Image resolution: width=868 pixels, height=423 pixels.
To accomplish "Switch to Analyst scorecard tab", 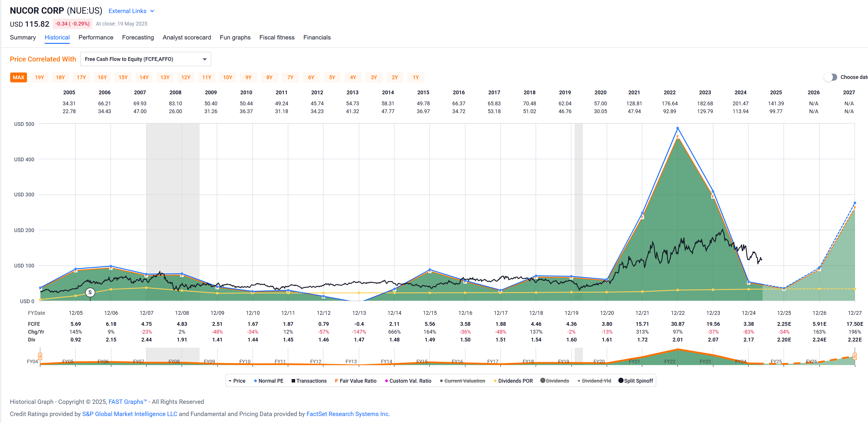I will pos(187,37).
